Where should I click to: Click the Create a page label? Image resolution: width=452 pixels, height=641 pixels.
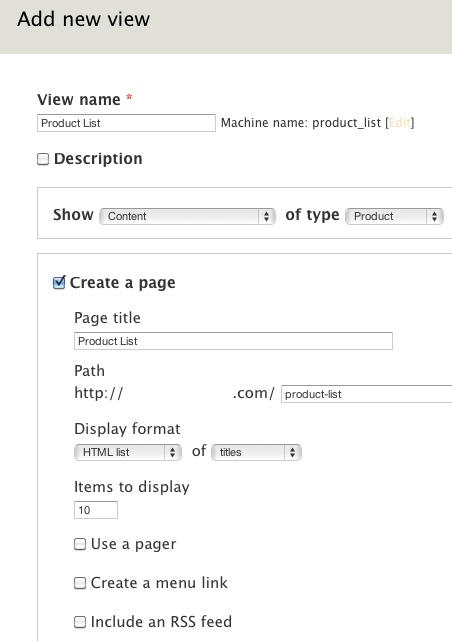click(x=123, y=282)
